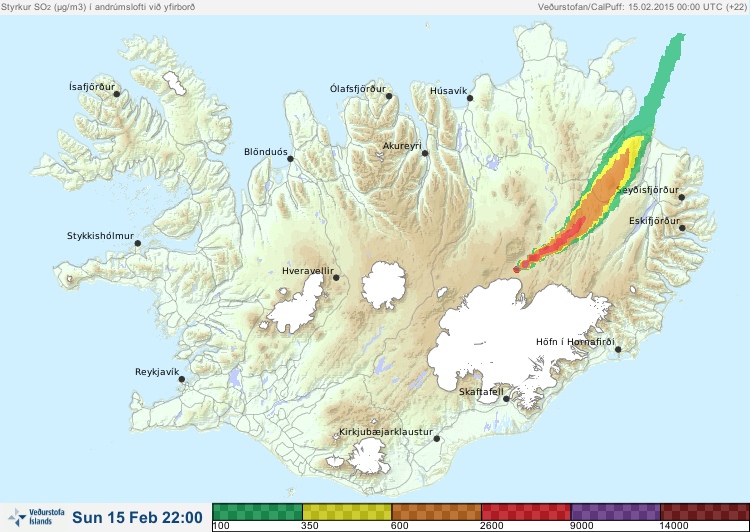
Task: Click the purple 9000 legend swatch
Action: [615, 511]
